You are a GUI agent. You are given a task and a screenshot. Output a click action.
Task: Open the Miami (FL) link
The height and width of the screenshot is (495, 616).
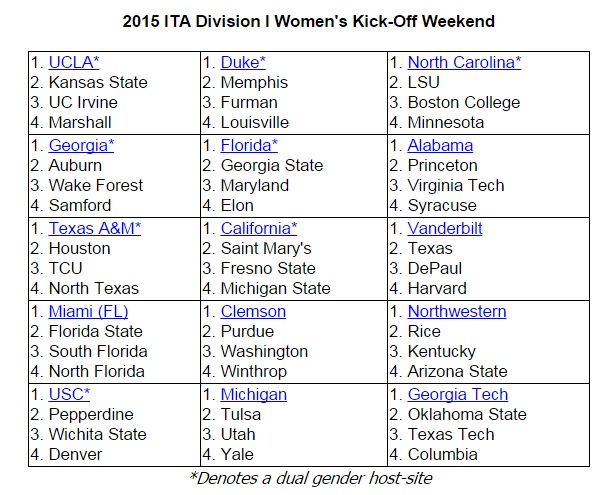pos(88,312)
